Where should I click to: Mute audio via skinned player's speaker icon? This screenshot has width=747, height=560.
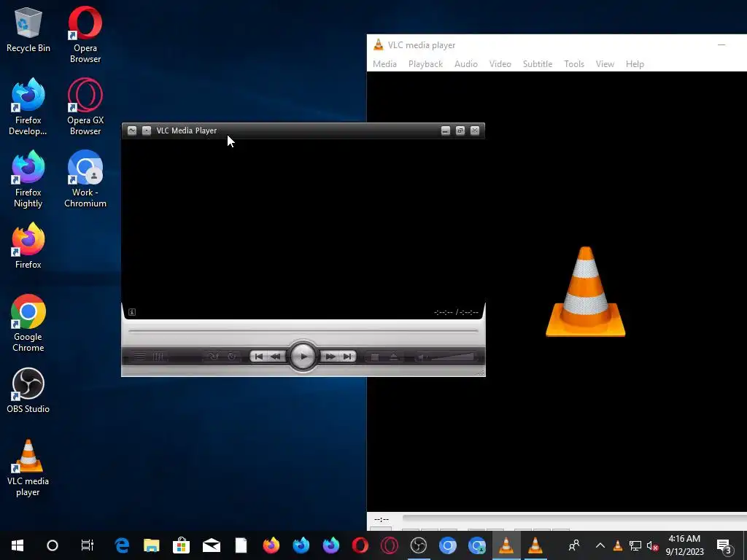pyautogui.click(x=421, y=357)
